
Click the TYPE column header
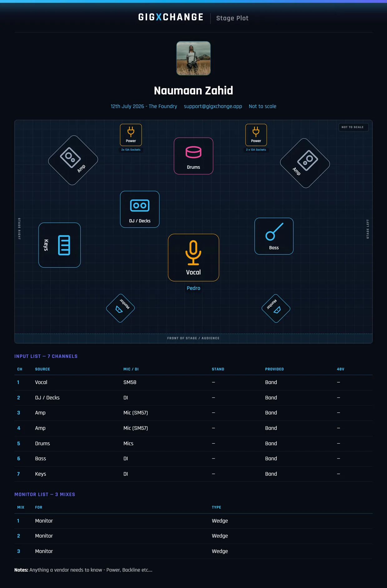click(x=216, y=507)
